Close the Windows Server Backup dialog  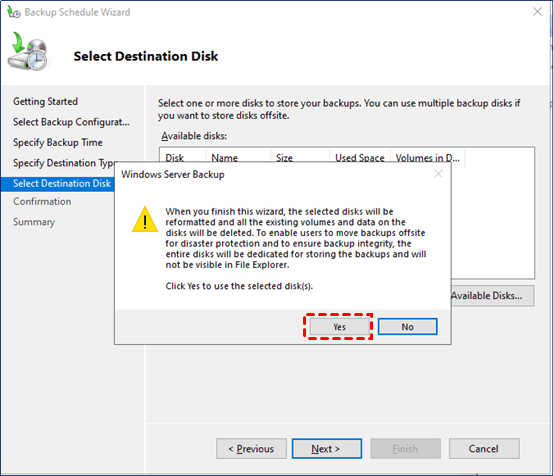click(x=438, y=174)
